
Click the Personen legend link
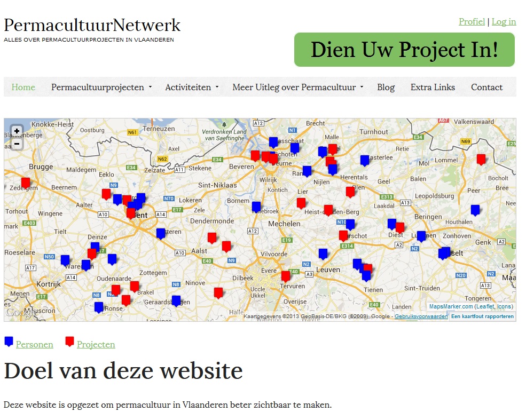(34, 344)
